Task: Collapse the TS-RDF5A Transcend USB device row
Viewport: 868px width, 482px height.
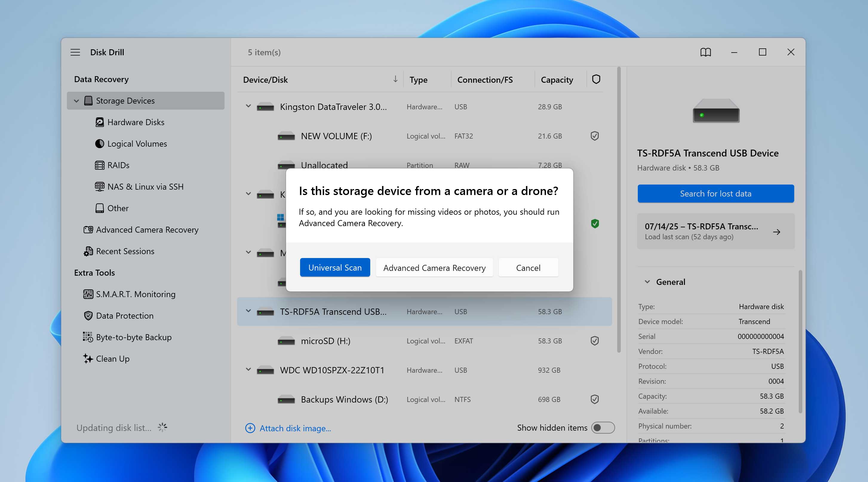Action: point(248,311)
